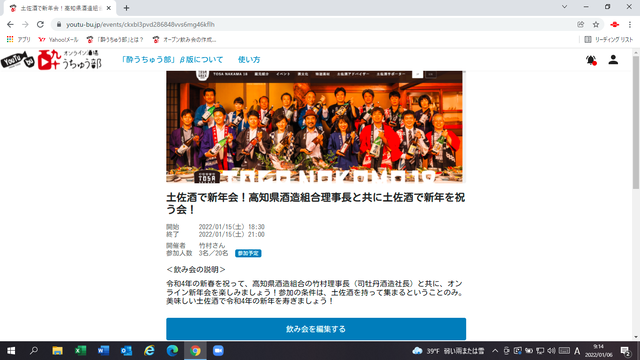Viewport: 640px width, 360px height.
Task: Click the event title 土佐酒で新年会 heading
Action: [316, 203]
